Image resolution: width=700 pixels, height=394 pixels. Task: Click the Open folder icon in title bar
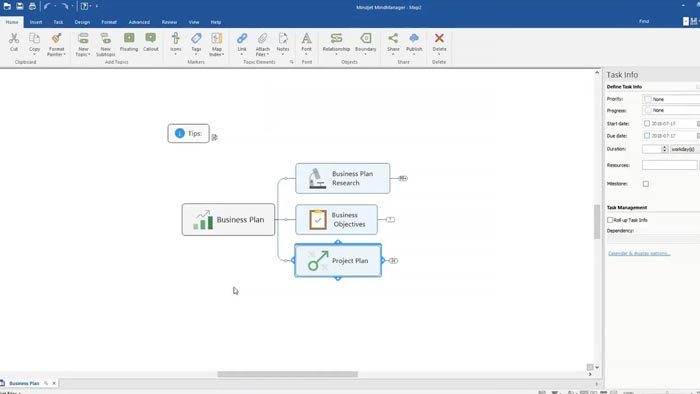pyautogui.click(x=7, y=6)
